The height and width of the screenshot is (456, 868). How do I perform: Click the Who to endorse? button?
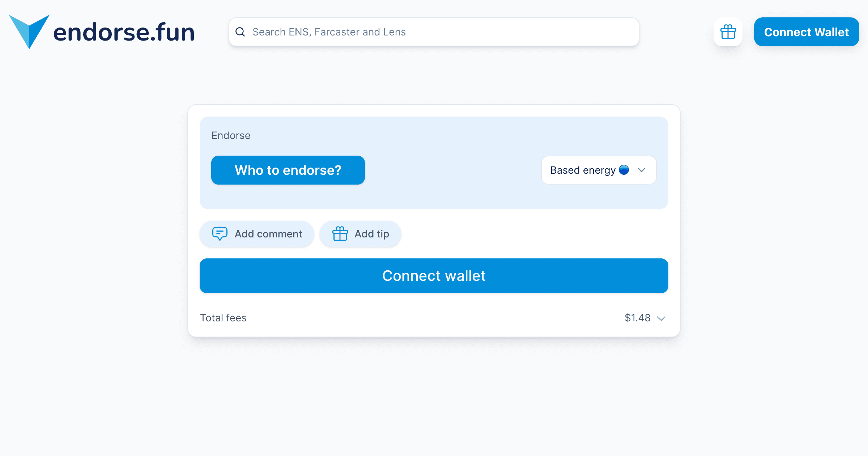coord(288,170)
